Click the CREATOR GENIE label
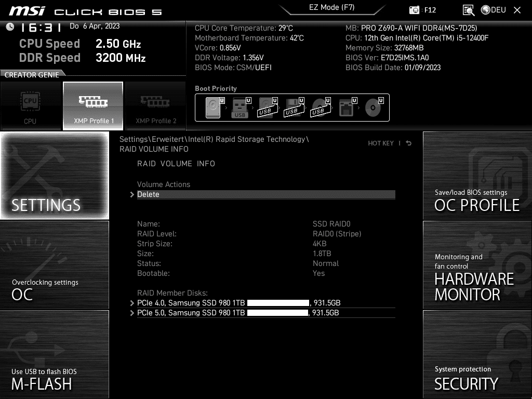Viewport: 532px width, 399px height. [x=32, y=75]
